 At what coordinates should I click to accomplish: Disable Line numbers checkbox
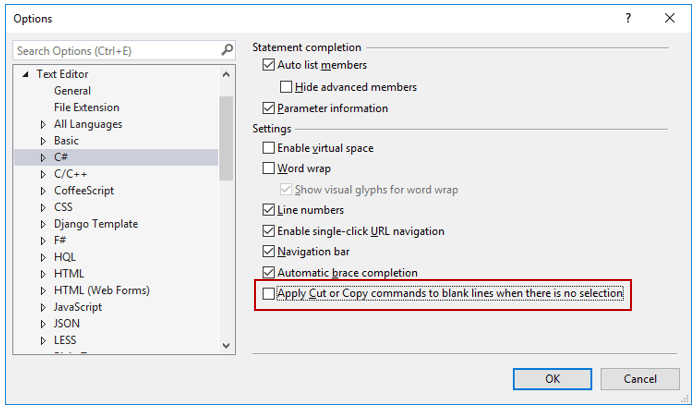click(x=268, y=210)
